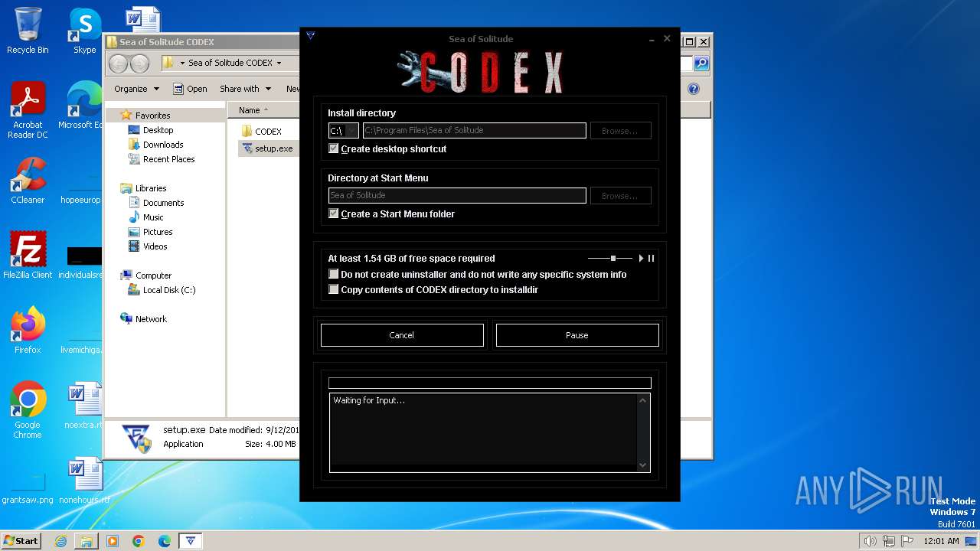The height and width of the screenshot is (551, 980).
Task: Pause installer music with the pause icon
Action: [652, 259]
